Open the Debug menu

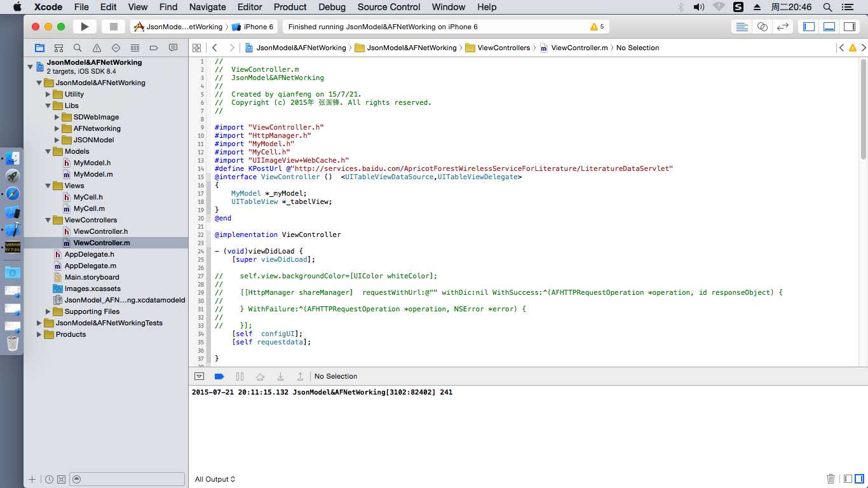[332, 7]
